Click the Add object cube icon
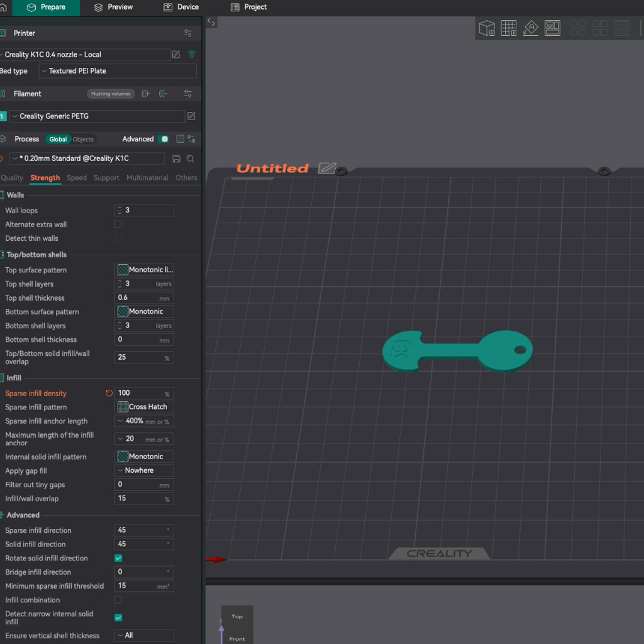This screenshot has width=644, height=644. (487, 28)
